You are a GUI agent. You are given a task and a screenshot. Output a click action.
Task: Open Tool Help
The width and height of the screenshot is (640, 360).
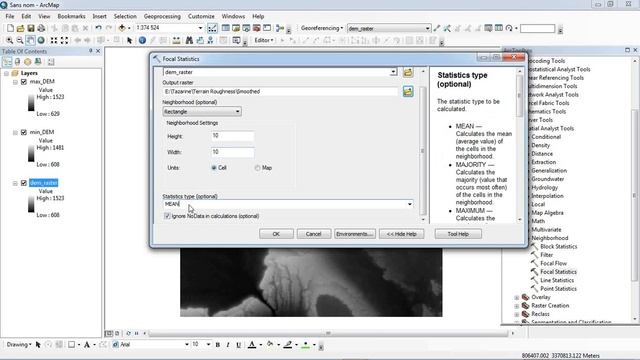click(x=458, y=234)
